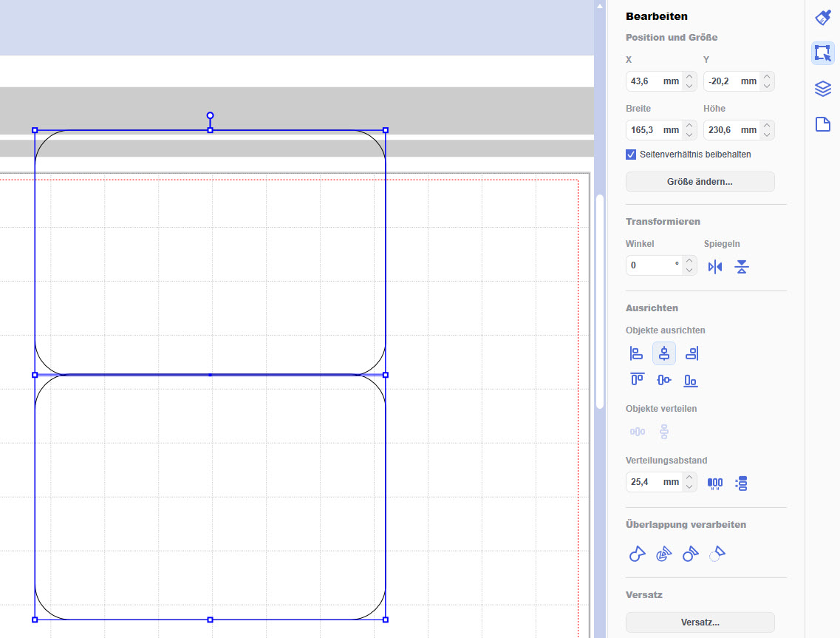Open the page setup sidebar panel
840x638 pixels.
point(822,124)
